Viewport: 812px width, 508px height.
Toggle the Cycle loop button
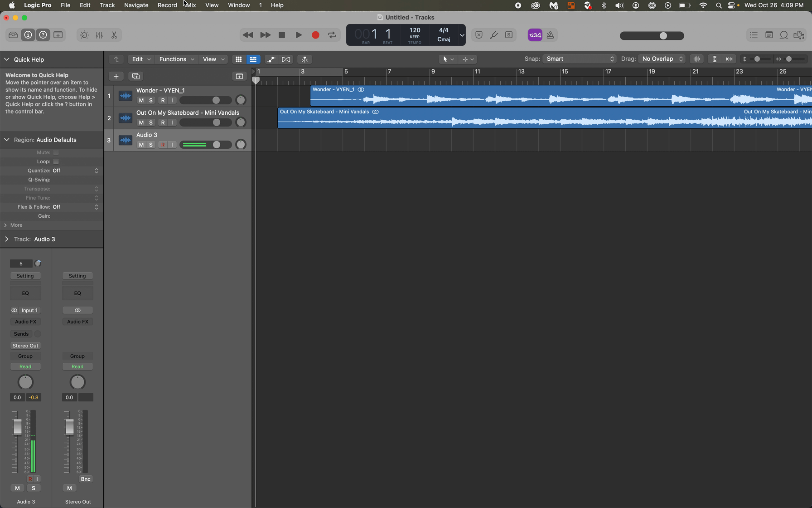coord(332,35)
